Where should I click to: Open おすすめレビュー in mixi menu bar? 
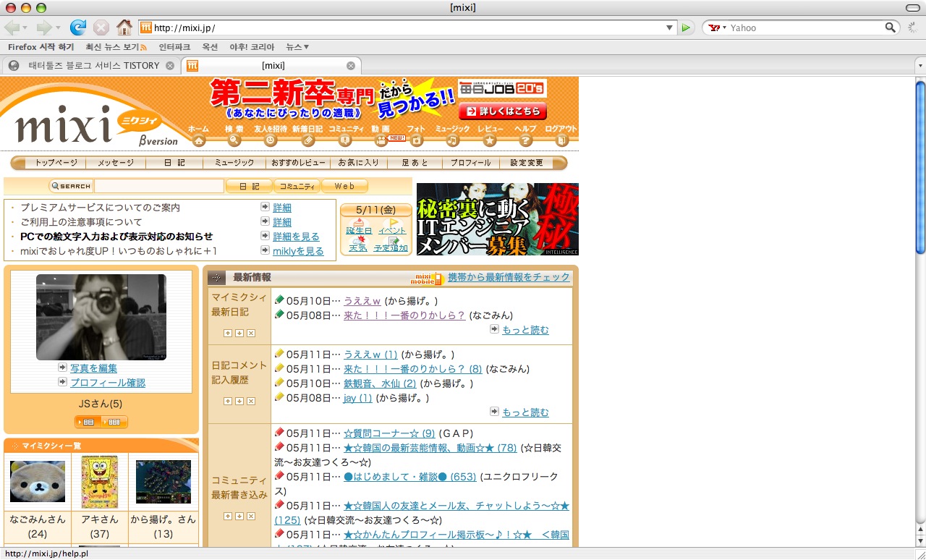pyautogui.click(x=299, y=163)
